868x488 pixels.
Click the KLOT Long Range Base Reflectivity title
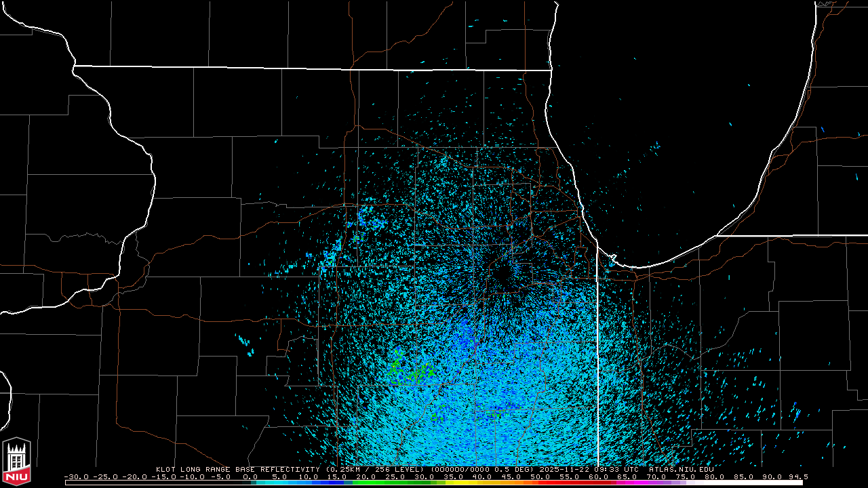[x=237, y=469]
